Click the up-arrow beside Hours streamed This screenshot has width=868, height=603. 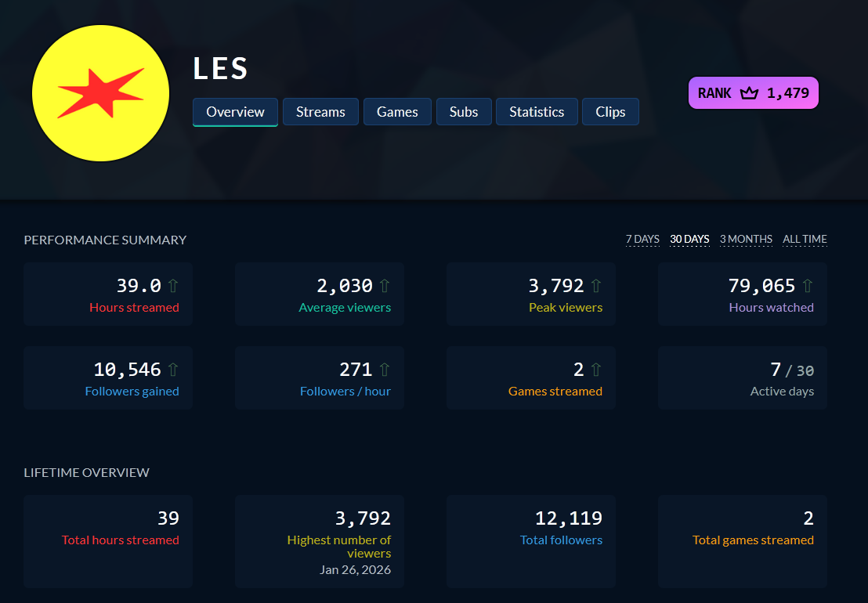point(174,285)
